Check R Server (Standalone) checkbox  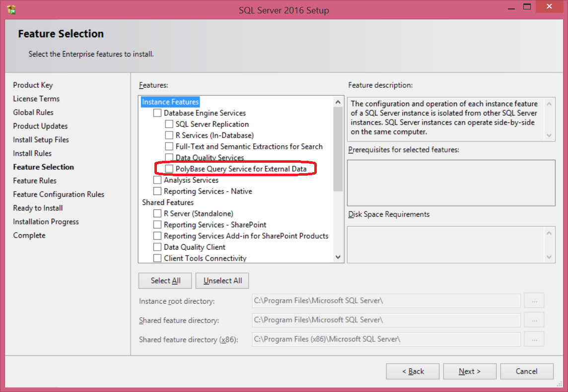(x=157, y=213)
